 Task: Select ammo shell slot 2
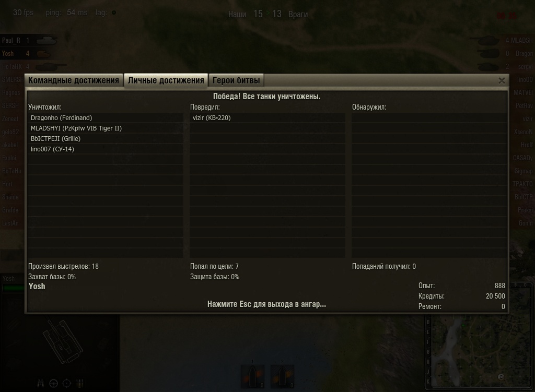(x=282, y=376)
